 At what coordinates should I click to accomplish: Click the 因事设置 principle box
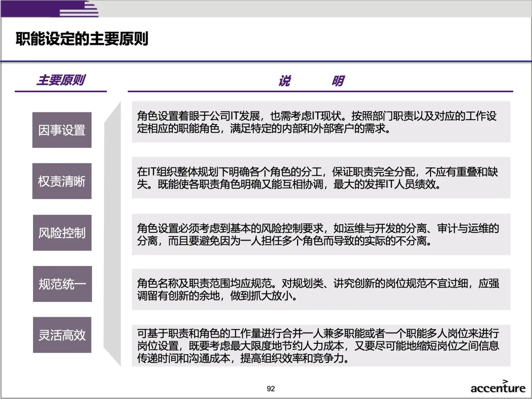pos(62,130)
